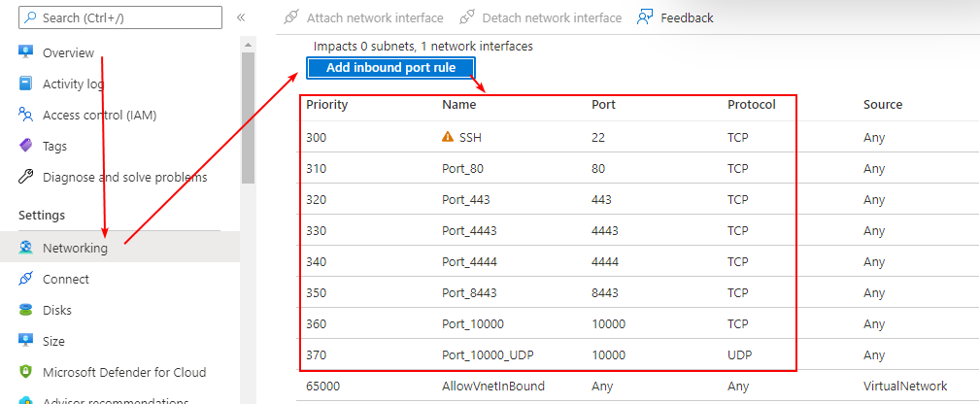The height and width of the screenshot is (404, 980).
Task: Click the UDP protocol cell
Action: click(739, 355)
